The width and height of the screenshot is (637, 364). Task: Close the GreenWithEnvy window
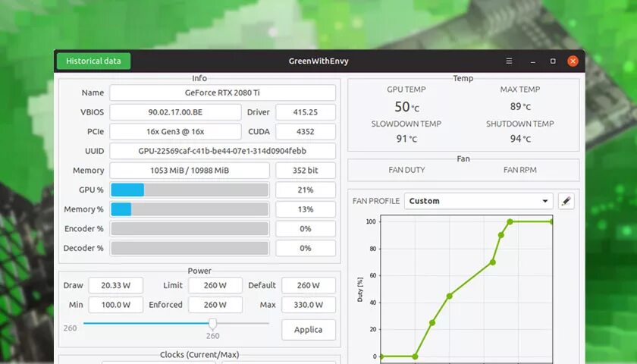point(573,61)
